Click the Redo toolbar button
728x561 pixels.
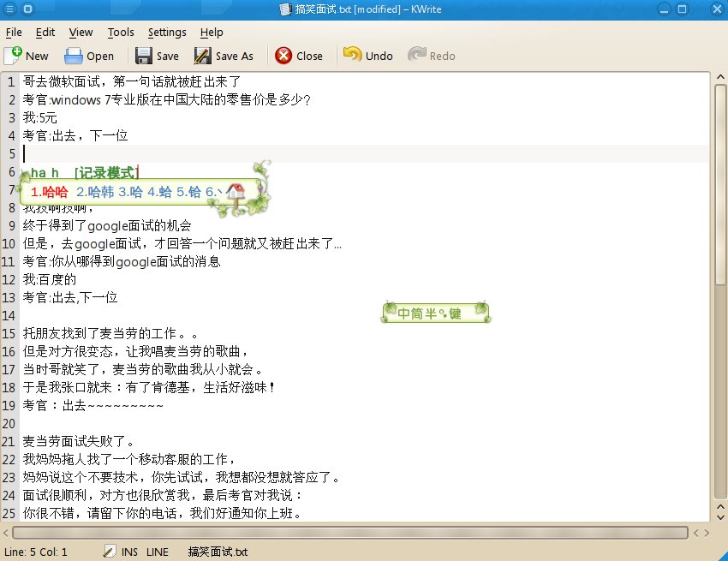[x=432, y=56]
